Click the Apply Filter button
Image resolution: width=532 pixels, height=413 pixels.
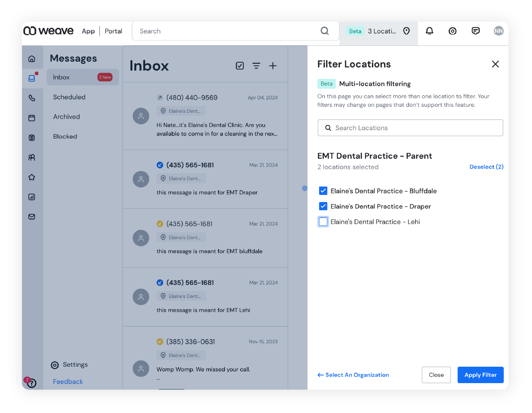[x=480, y=375]
